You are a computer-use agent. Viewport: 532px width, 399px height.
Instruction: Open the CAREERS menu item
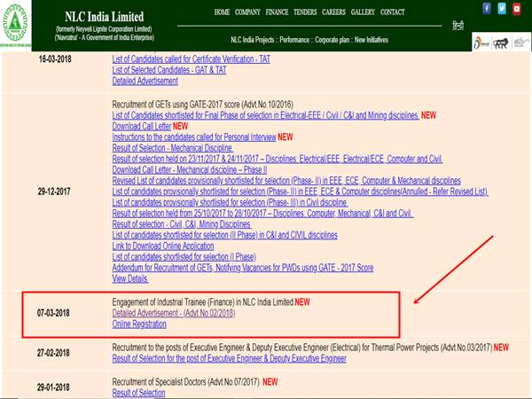click(334, 12)
